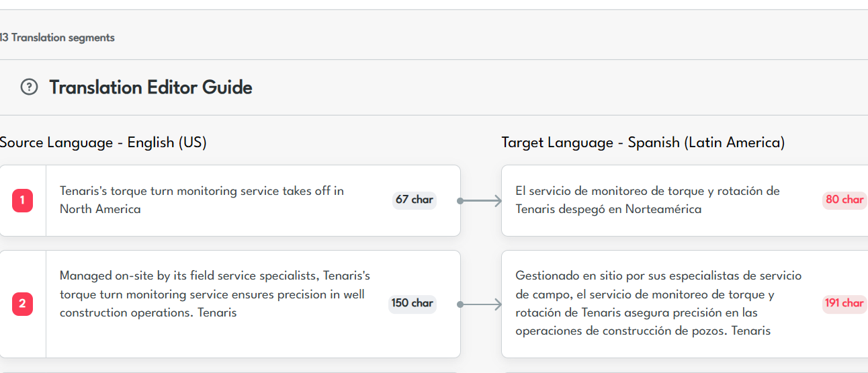Click the connector dot beside 67 char badge
The image size is (868, 373).
pos(460,201)
